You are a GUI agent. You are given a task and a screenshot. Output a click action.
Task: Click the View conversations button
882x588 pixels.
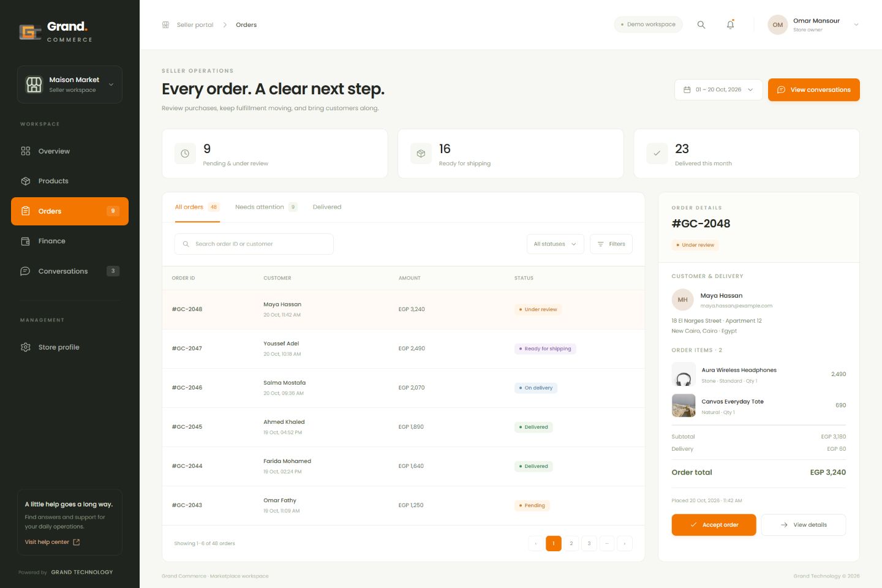tap(814, 90)
